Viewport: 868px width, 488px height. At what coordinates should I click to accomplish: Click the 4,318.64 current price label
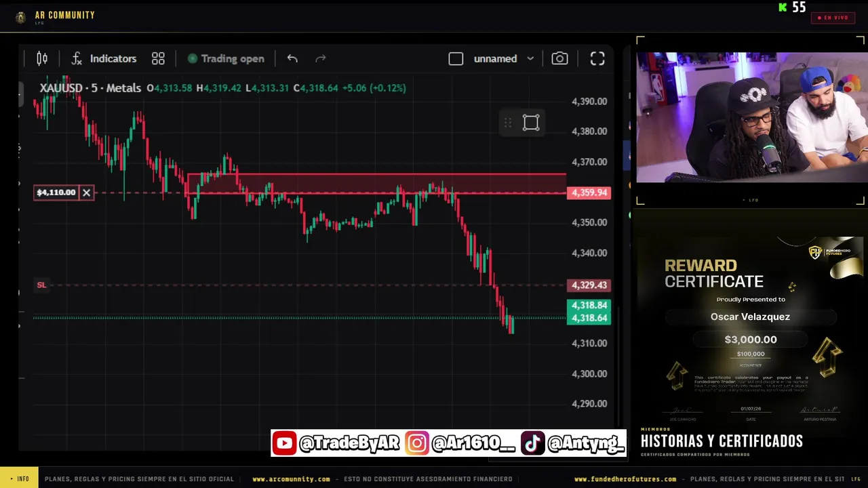[589, 318]
